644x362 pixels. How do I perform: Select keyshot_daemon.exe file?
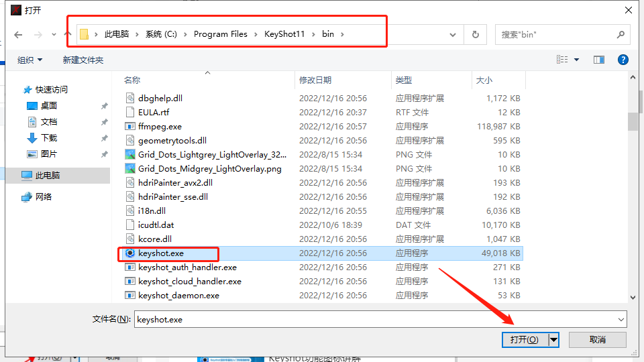point(178,296)
